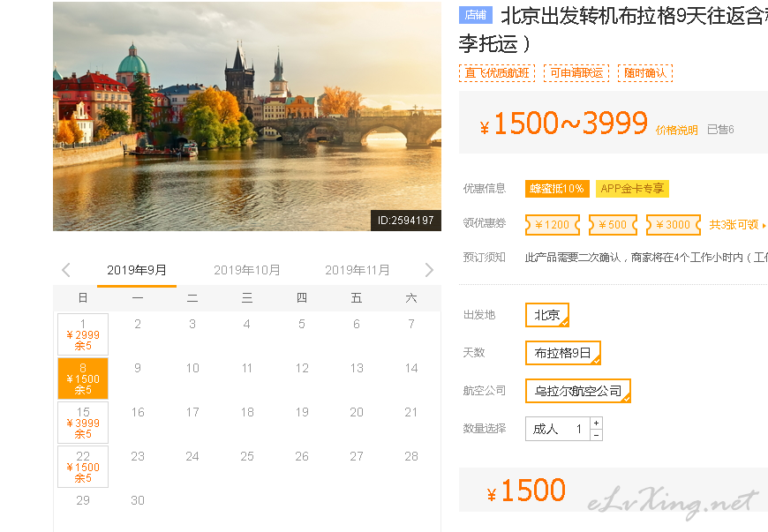Switch to 2019年10月 tab

pyautogui.click(x=247, y=270)
